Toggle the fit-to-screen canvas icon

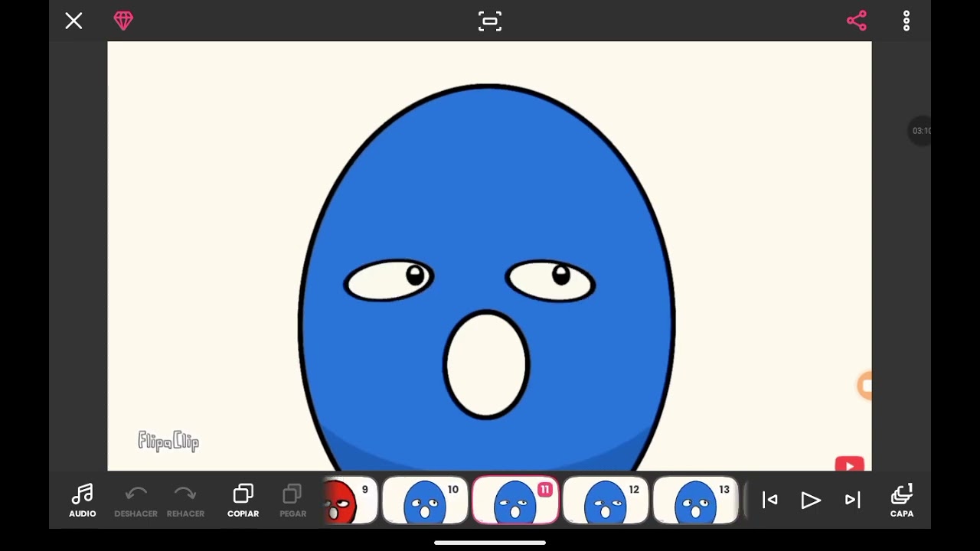click(x=490, y=21)
